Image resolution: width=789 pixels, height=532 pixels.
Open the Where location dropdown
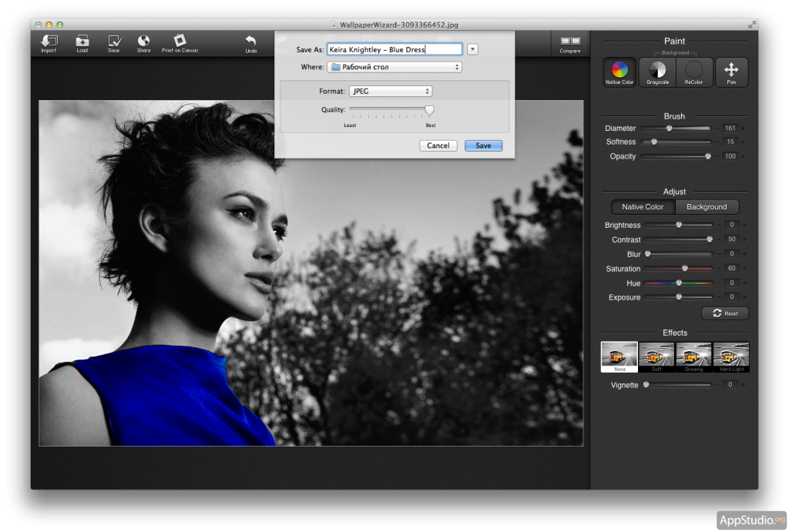(x=394, y=67)
